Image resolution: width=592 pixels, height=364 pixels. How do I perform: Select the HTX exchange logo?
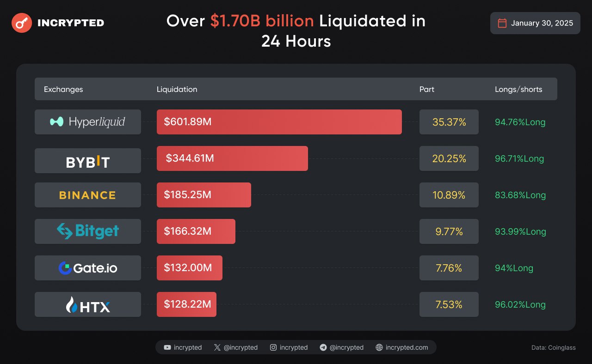88,304
